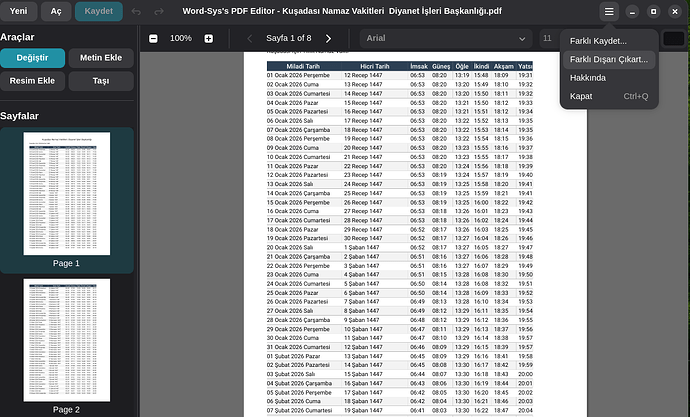
Task: Open Hakkında from the menu
Action: [587, 77]
